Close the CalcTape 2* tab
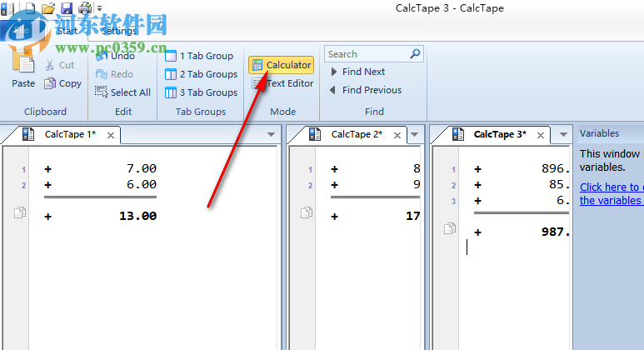 click(x=397, y=135)
